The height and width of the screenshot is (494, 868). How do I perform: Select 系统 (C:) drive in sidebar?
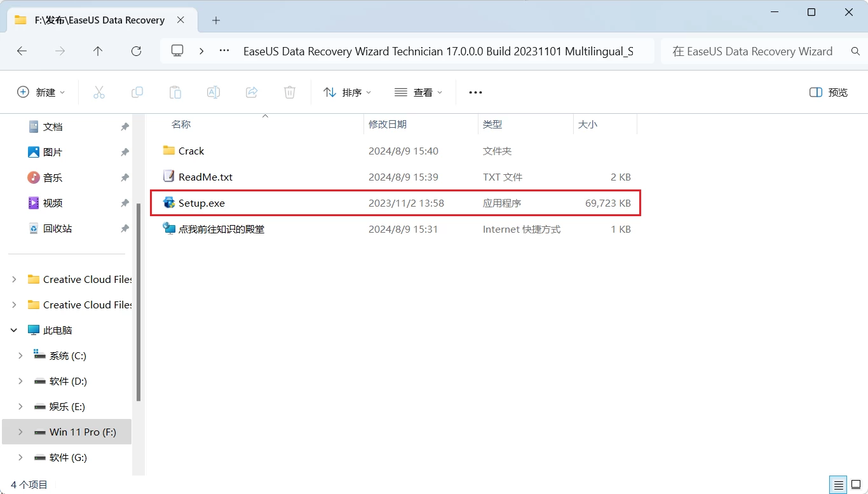pyautogui.click(x=68, y=355)
